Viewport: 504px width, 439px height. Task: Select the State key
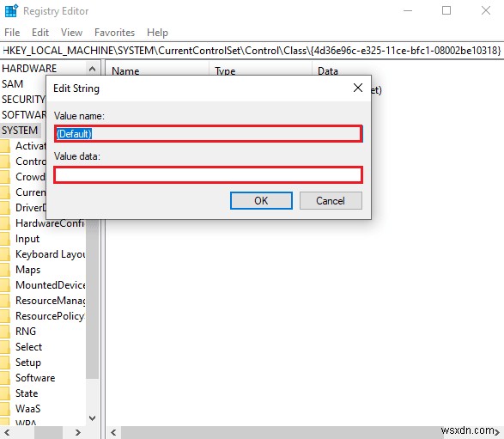pyautogui.click(x=27, y=393)
